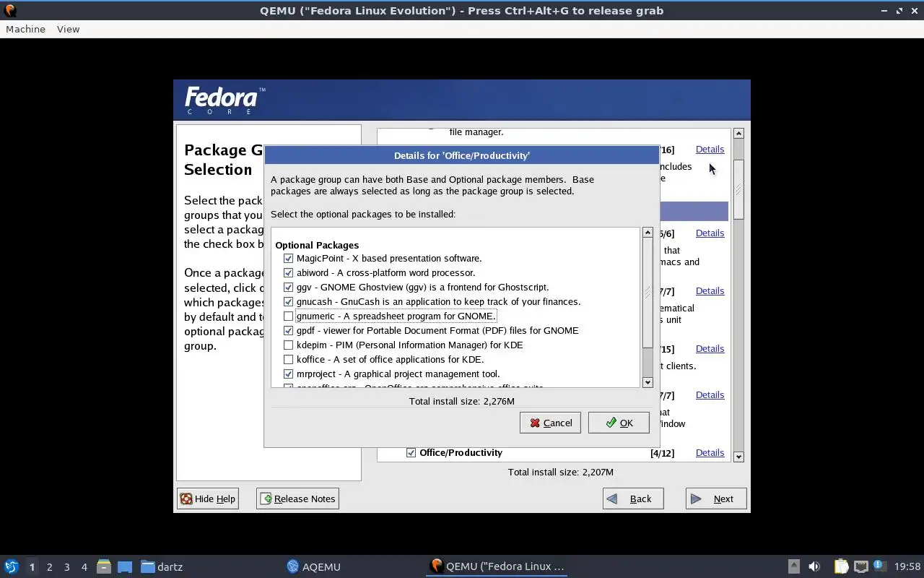Open Details link next to [5/6]
This screenshot has height=578, width=924.
pyautogui.click(x=710, y=233)
